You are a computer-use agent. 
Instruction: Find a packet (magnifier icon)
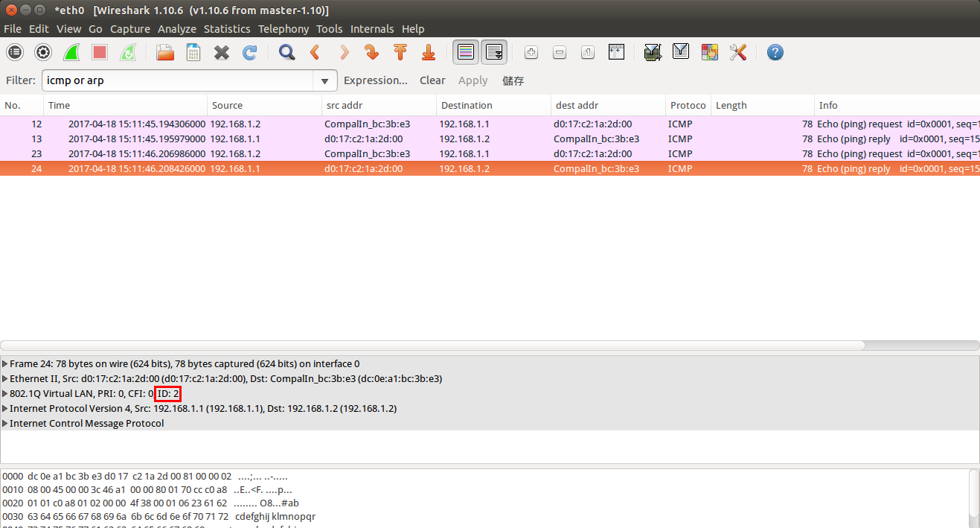pyautogui.click(x=286, y=52)
